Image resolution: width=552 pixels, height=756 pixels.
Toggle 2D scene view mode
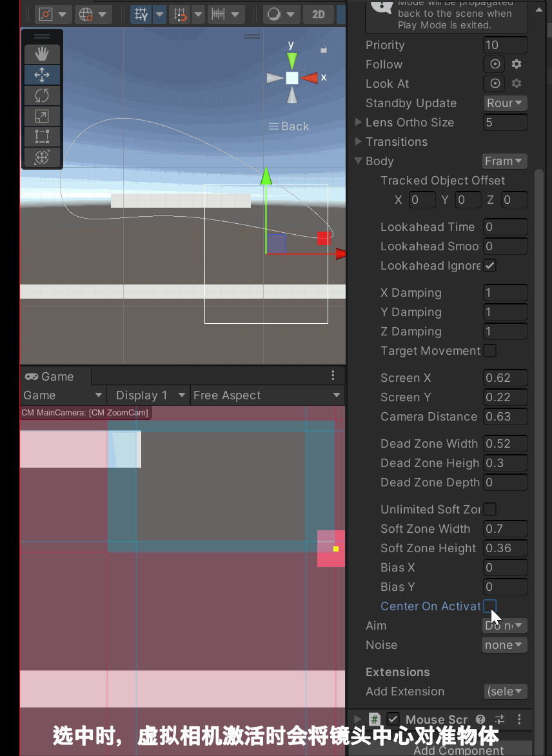318,14
